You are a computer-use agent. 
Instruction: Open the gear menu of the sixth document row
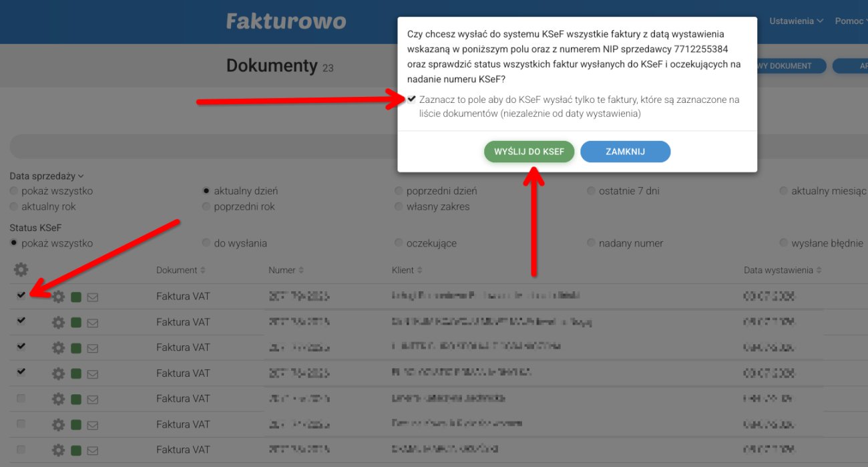click(x=59, y=425)
